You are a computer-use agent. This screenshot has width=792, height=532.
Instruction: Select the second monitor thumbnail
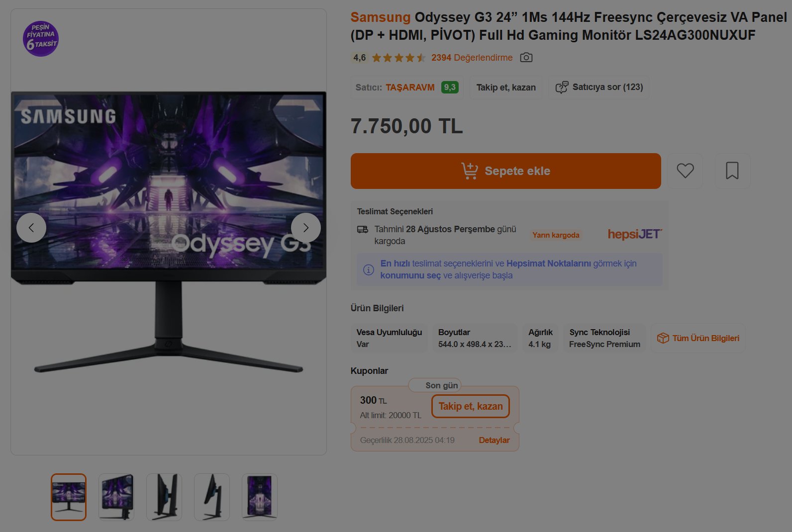coord(116,497)
